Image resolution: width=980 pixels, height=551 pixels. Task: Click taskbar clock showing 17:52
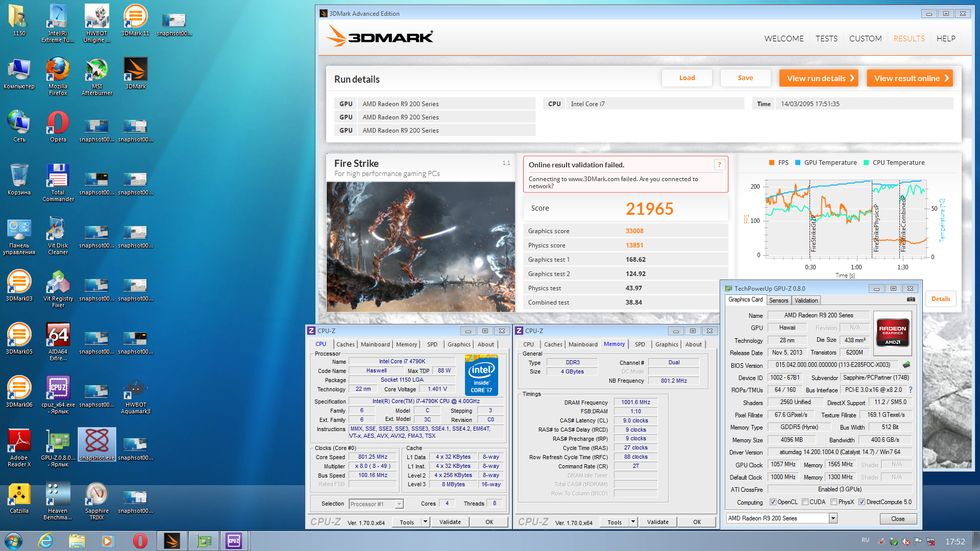coord(955,542)
